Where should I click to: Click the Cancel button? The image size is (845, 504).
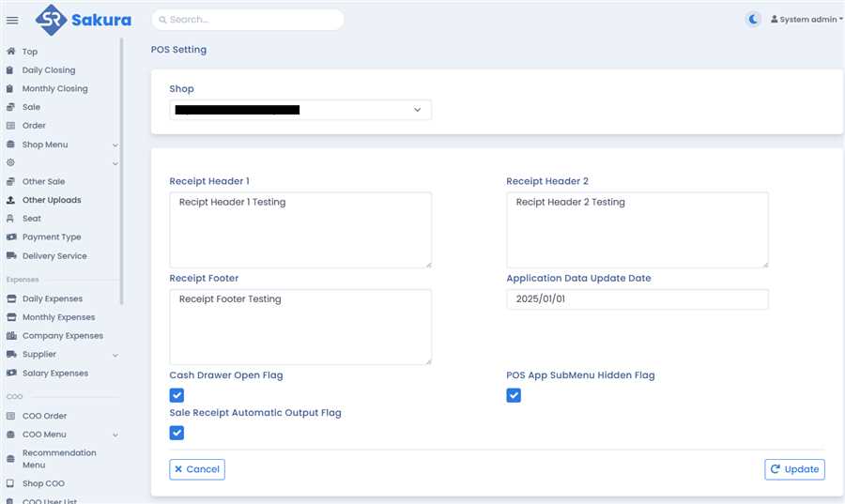coord(197,469)
